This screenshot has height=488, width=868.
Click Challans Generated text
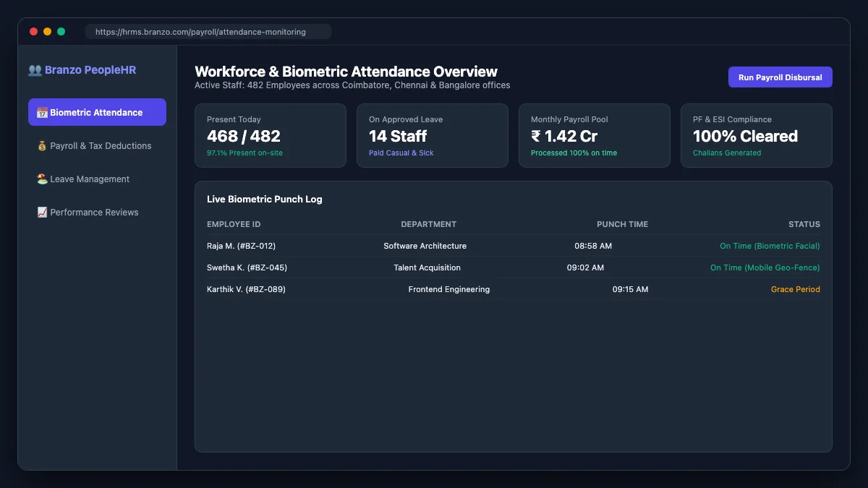click(x=727, y=153)
